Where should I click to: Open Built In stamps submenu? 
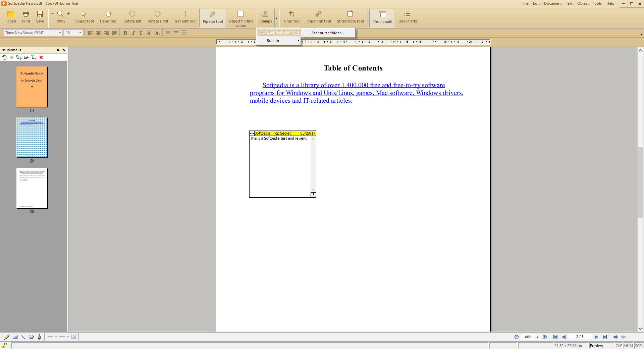pos(278,41)
